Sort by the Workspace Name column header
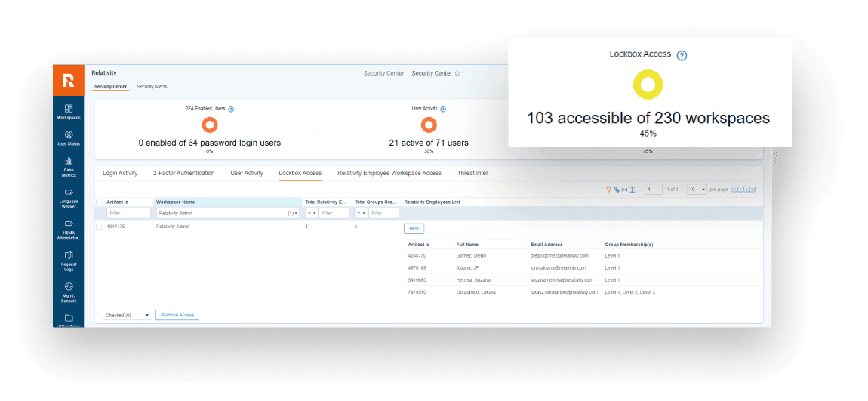The width and height of the screenshot is (868, 401). [175, 202]
